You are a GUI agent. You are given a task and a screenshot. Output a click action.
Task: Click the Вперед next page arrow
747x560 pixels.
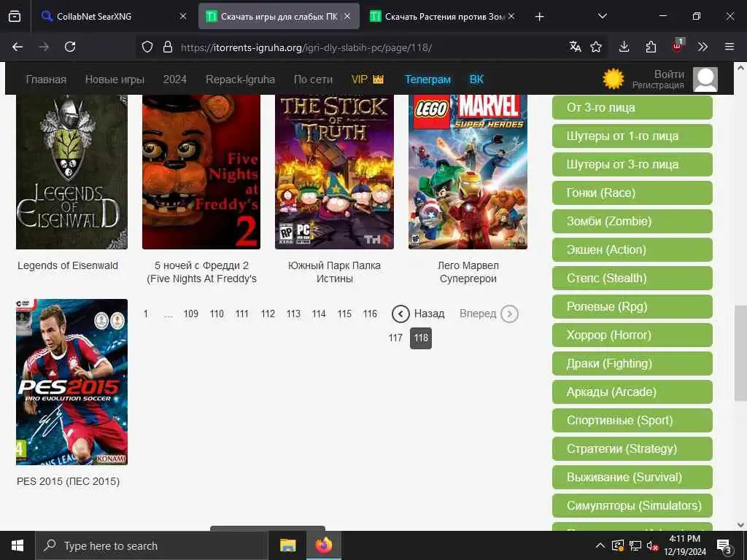(509, 314)
